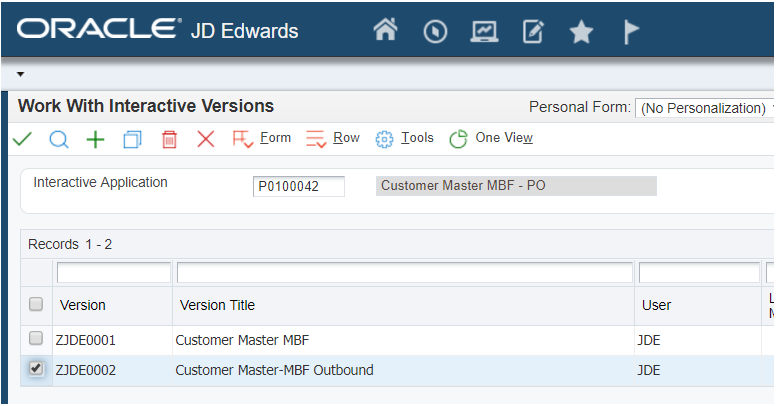Image resolution: width=777 pixels, height=406 pixels.
Task: Click the 'Customer Master MBF - PO' description field
Action: click(516, 186)
